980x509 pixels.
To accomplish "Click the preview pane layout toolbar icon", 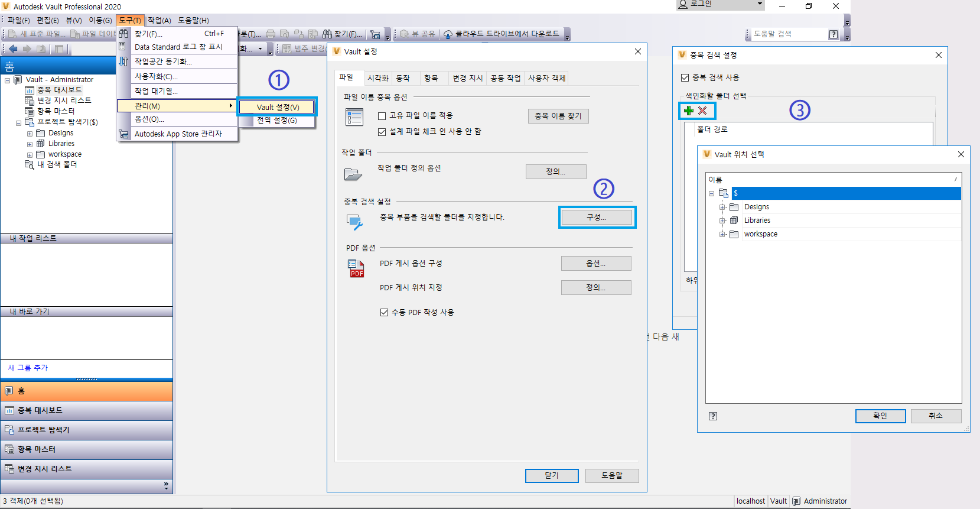I will pos(59,48).
